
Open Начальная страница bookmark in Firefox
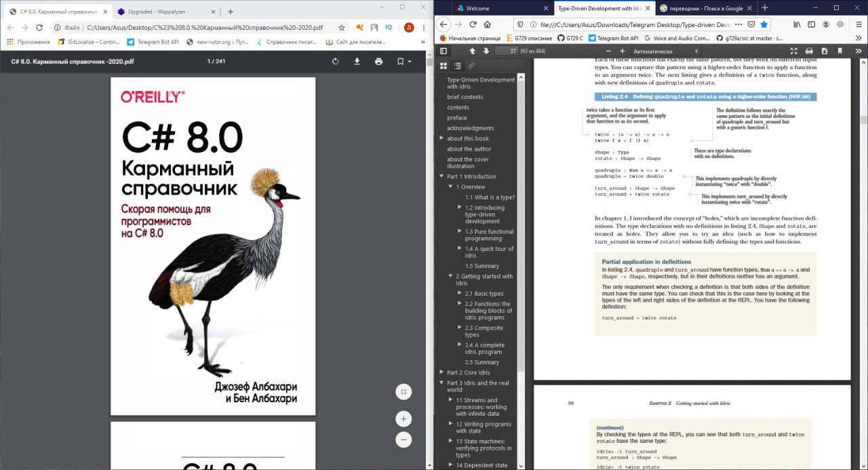click(x=471, y=38)
